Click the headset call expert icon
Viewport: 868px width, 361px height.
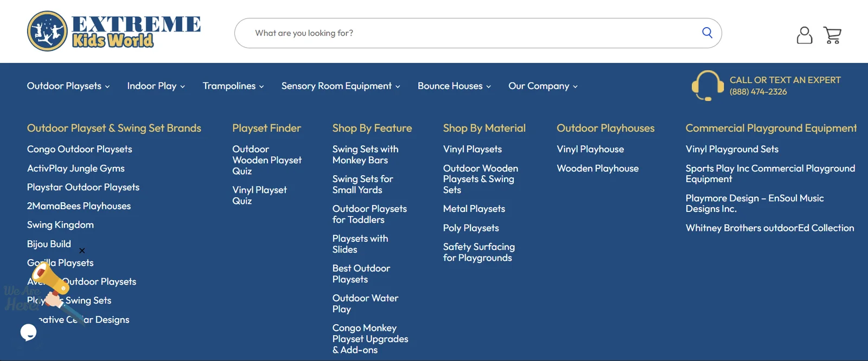tap(707, 86)
